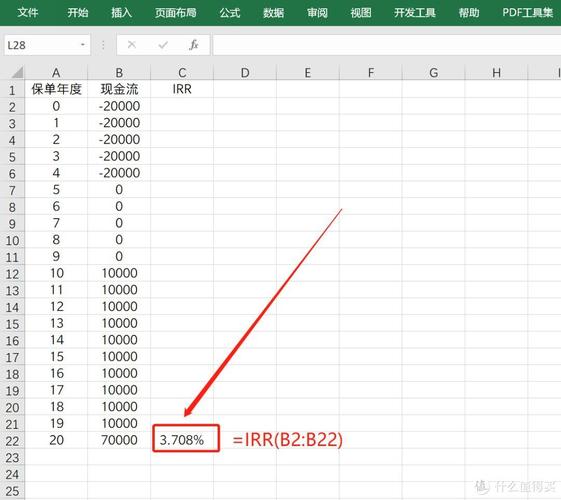The image size is (561, 500).
Task: Click the formula bar input field
Action: pos(387,45)
